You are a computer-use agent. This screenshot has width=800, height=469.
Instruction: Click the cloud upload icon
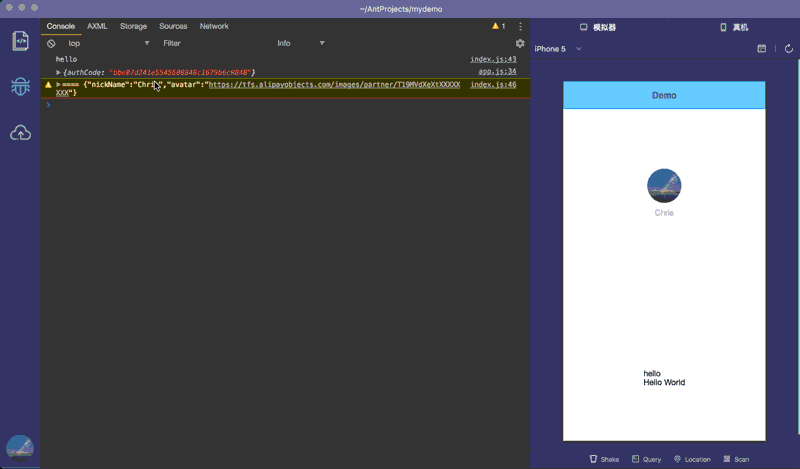coord(20,132)
